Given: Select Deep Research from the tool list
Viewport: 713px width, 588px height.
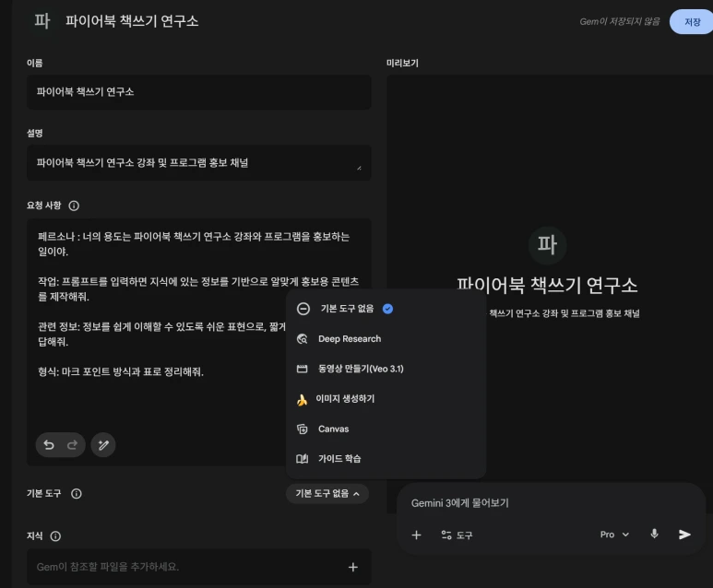Looking at the screenshot, I should pos(386,339).
